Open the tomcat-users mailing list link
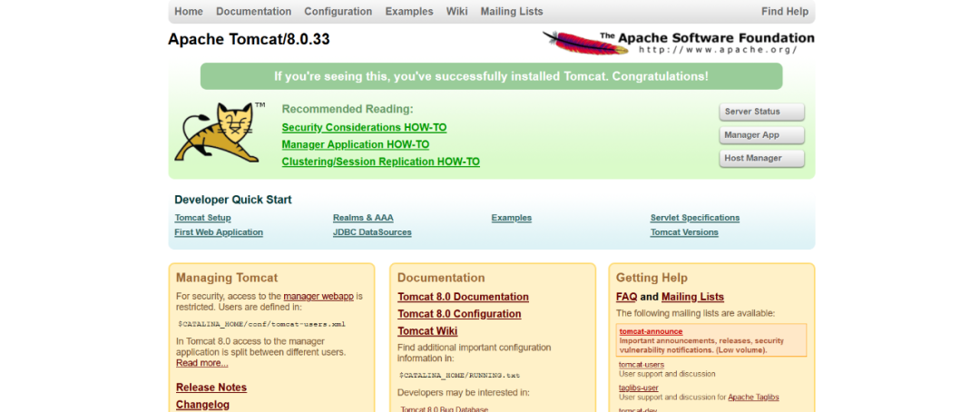This screenshot has height=412, width=980. click(x=642, y=365)
